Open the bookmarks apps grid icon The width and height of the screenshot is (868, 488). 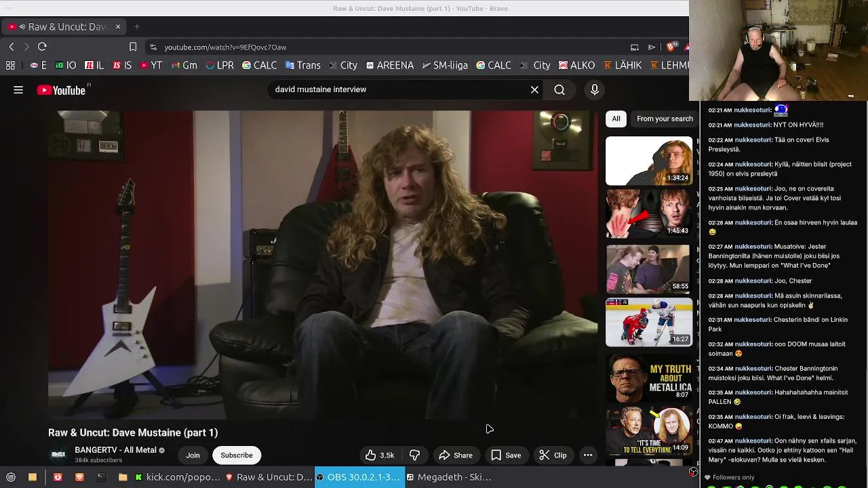pos(10,66)
